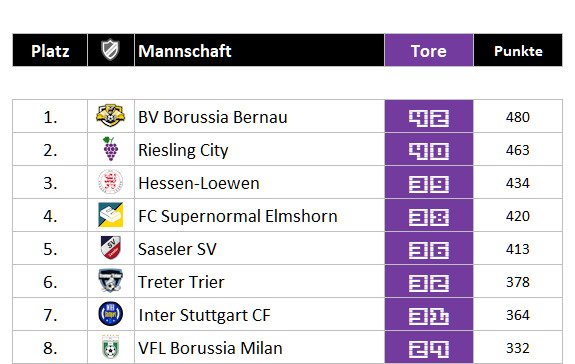Select the Riesling City grape logo
The width and height of the screenshot is (575, 364).
pyautogui.click(x=110, y=149)
